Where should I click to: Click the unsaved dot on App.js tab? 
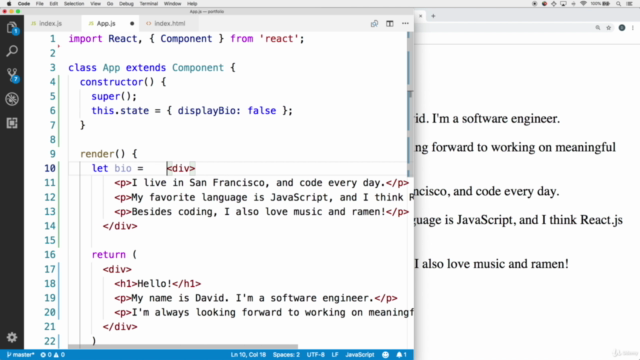tap(132, 24)
